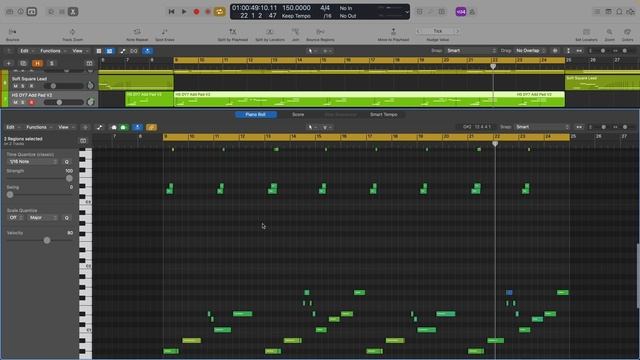Screen dimensions: 640x360
Task: Open the Scale Quantize Major dropdown
Action: coord(43,218)
